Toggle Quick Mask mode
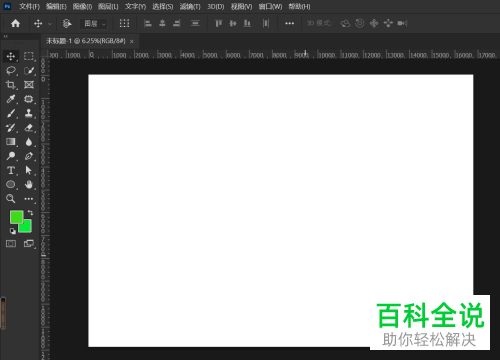The width and height of the screenshot is (500, 360). (11, 244)
